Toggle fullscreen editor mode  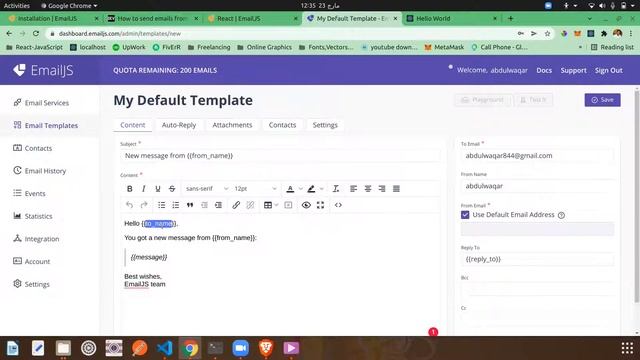320,205
